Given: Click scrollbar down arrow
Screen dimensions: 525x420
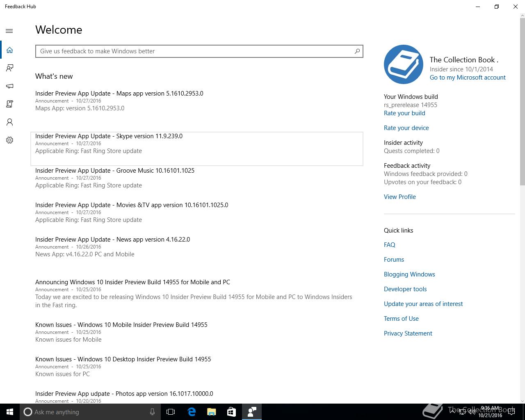Looking at the screenshot, I should tap(522, 401).
